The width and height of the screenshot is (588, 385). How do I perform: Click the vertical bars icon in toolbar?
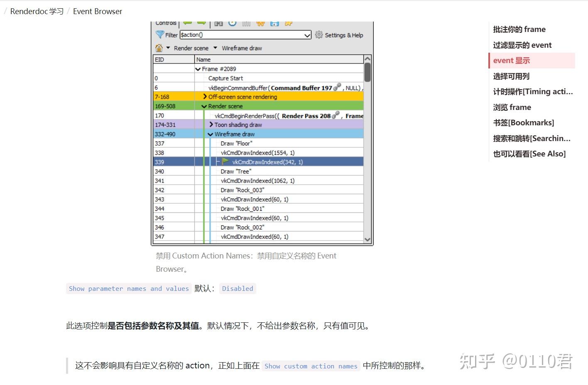pyautogui.click(x=245, y=23)
